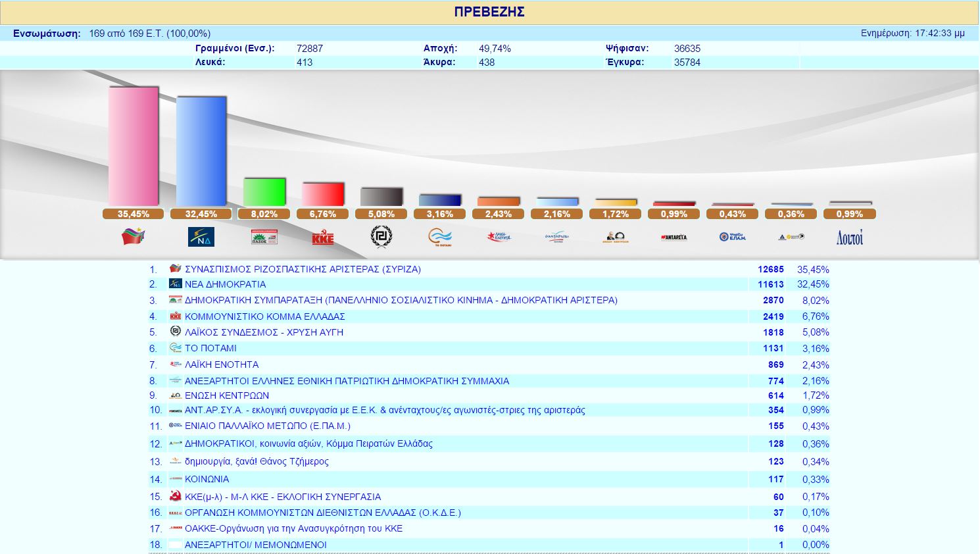
Task: Click the 6,76% chart label
Action: (x=323, y=214)
